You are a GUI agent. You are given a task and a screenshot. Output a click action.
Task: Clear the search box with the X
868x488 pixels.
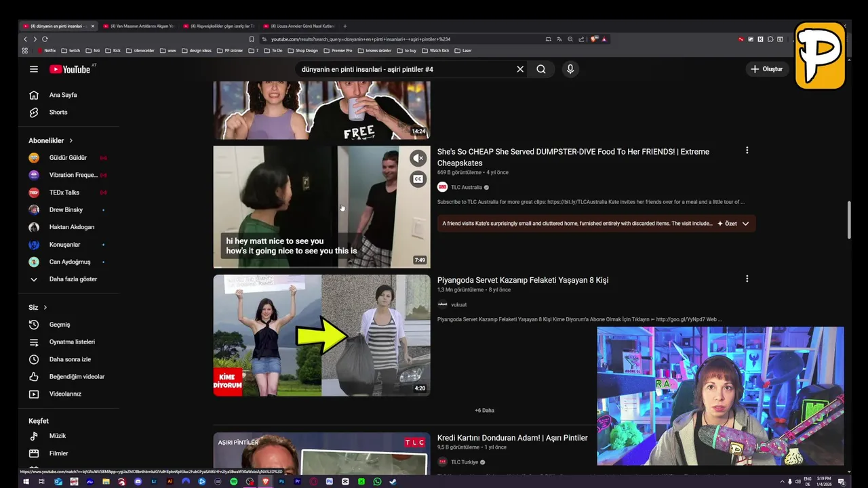tap(520, 69)
